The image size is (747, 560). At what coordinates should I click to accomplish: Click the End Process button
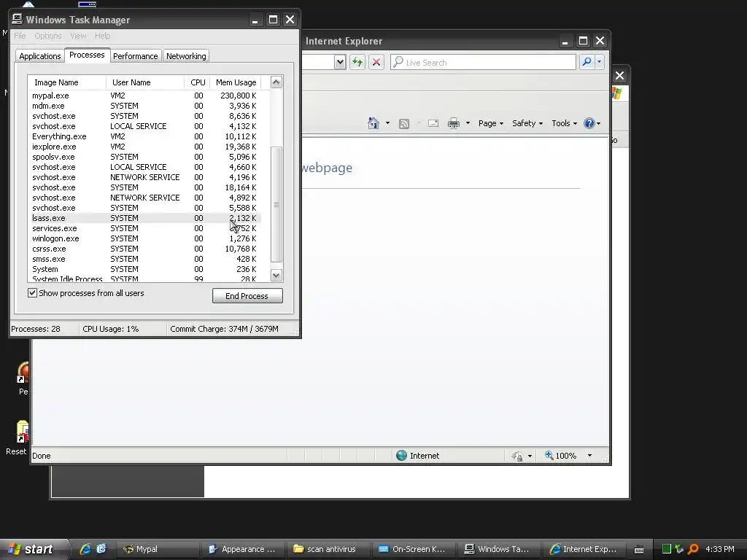tap(247, 296)
